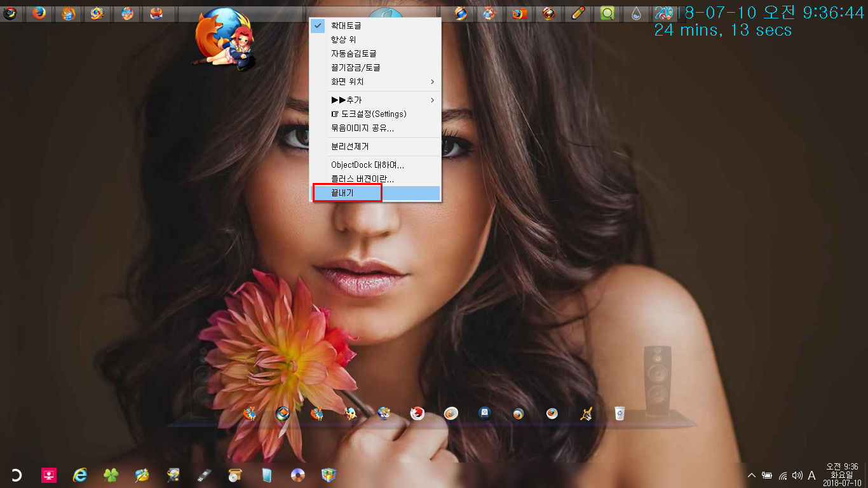Screen dimensions: 868x488
Task: Open the yellow pencil icon in top dock
Action: [x=578, y=13]
